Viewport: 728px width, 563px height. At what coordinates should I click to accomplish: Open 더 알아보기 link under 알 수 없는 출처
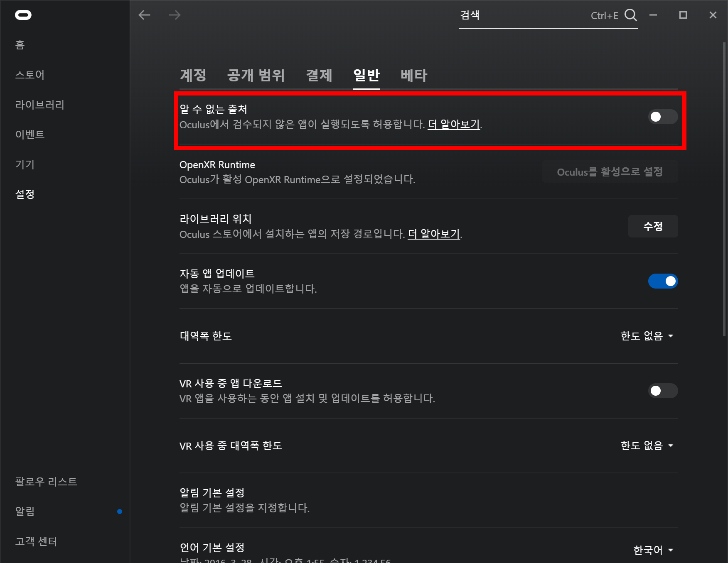[454, 124]
